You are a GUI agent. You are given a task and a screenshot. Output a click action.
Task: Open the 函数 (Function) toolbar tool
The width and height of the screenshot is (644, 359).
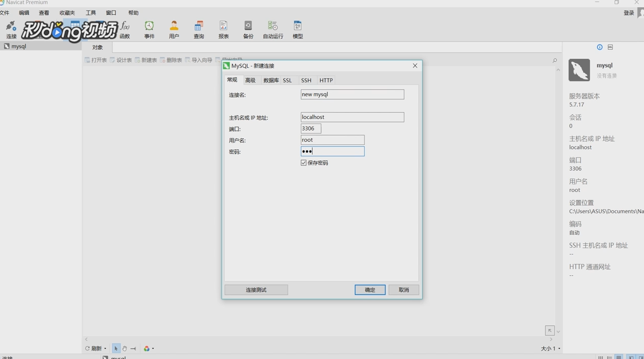point(125,30)
